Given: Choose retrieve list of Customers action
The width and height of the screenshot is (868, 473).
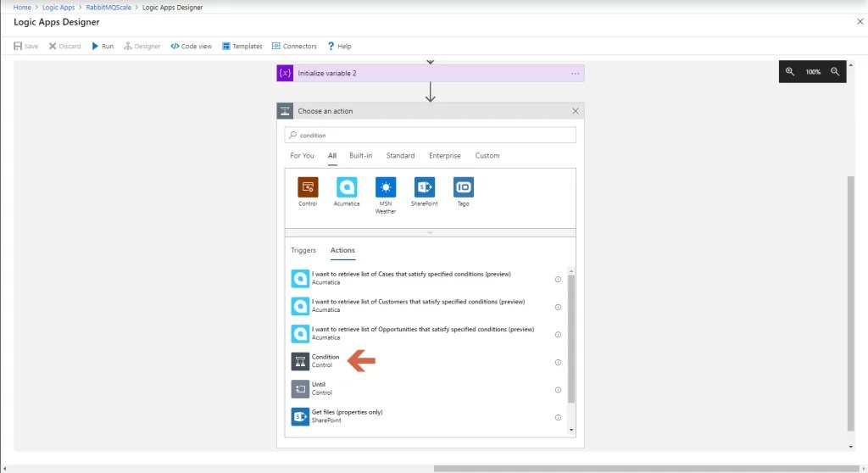Looking at the screenshot, I should (x=426, y=306).
